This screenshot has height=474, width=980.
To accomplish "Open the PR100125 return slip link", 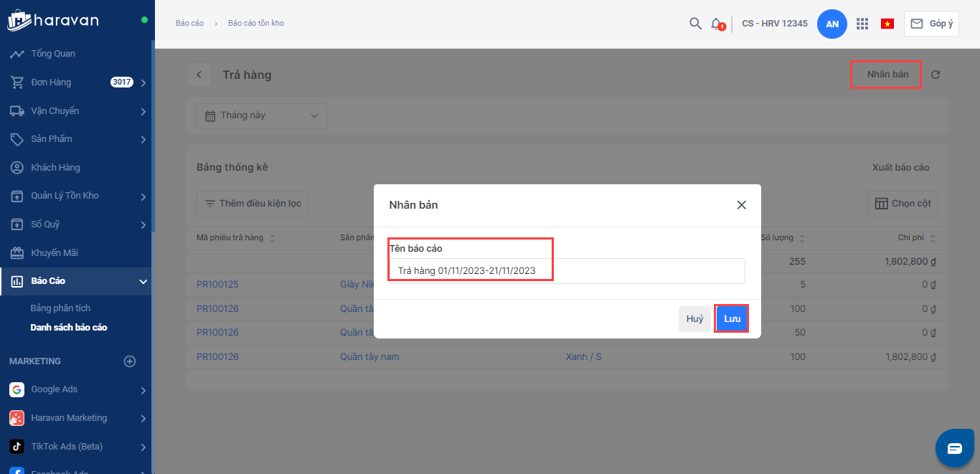I will [x=217, y=285].
